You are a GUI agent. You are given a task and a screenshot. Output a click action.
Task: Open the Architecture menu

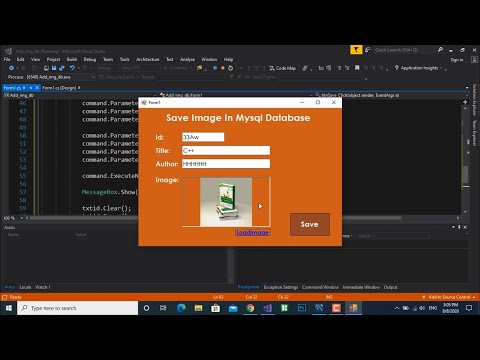(148, 59)
